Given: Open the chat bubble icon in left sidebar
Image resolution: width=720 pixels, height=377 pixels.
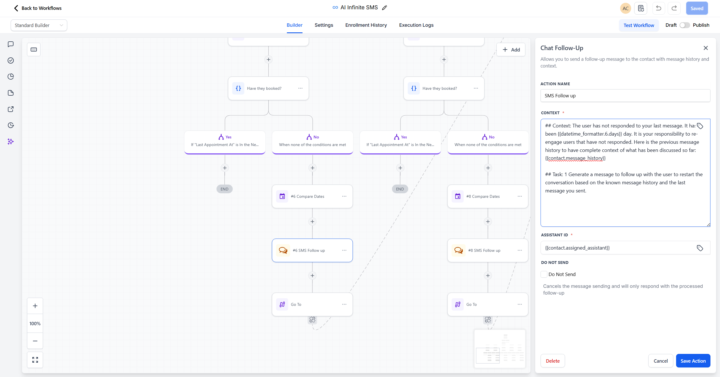Looking at the screenshot, I should (x=11, y=44).
